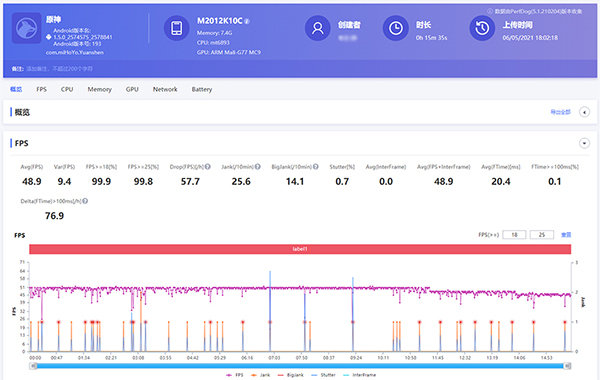This screenshot has width=600, height=380.
Task: Click help icon beside Jank(/10min)
Action: pyautogui.click(x=258, y=166)
